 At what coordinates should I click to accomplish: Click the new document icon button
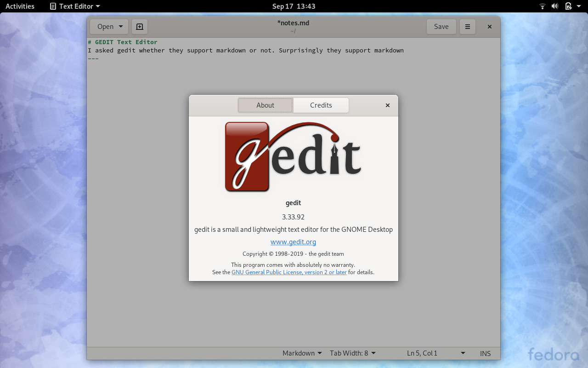tap(140, 27)
